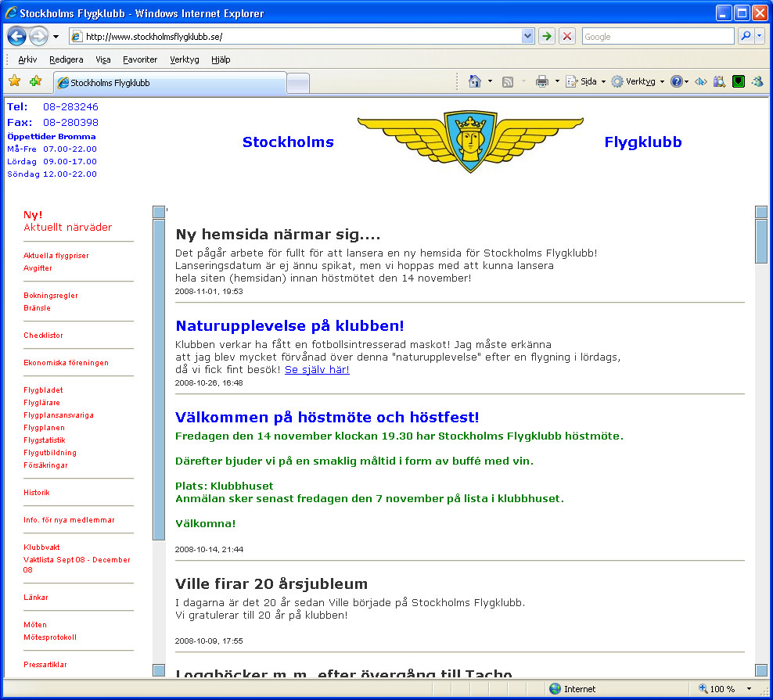Open Flygbladet sidebar link
This screenshot has width=773, height=700.
click(43, 390)
